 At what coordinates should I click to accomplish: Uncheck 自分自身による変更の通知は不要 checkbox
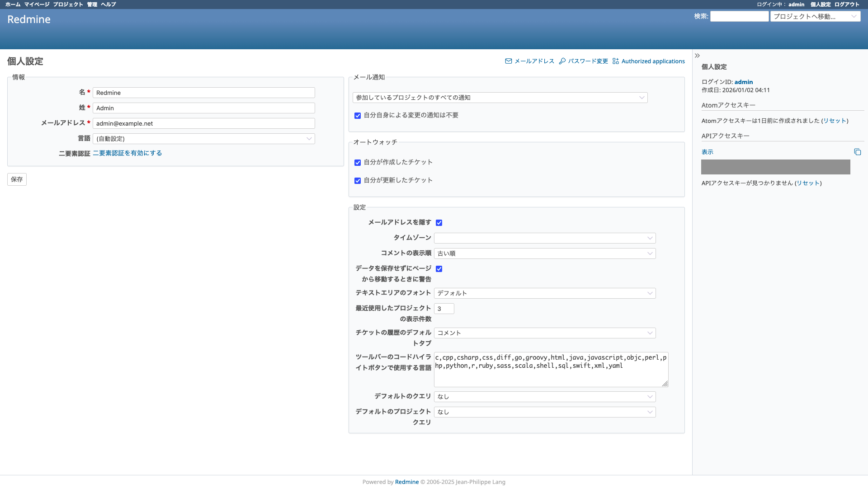coord(358,116)
